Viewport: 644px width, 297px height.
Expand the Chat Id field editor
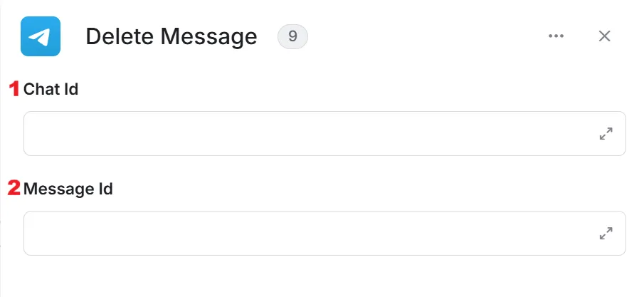tap(606, 133)
